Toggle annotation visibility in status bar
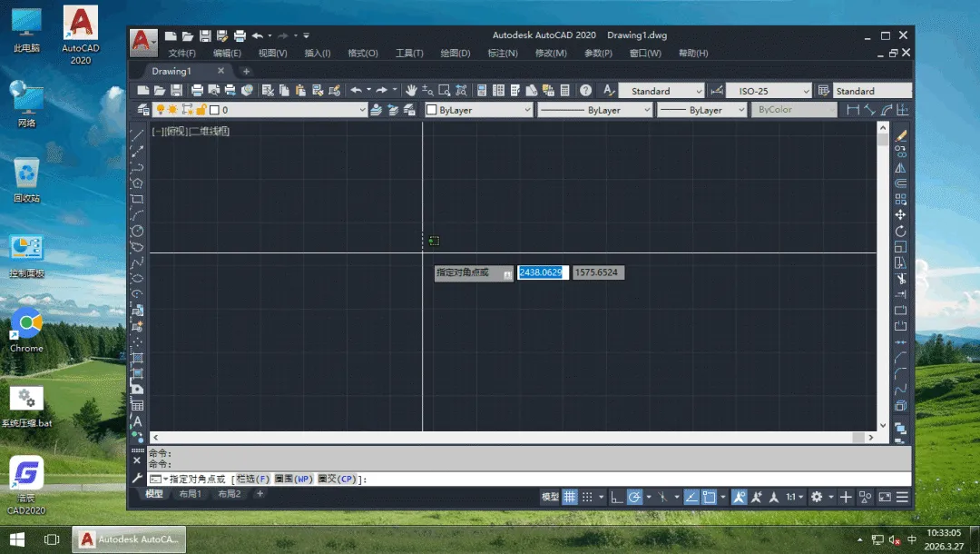980x554 pixels. (739, 497)
